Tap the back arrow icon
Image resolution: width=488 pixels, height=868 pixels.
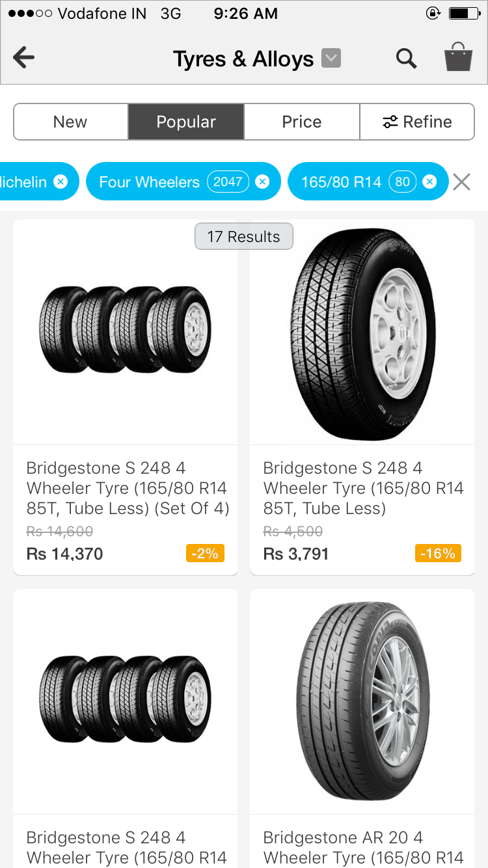pos(24,58)
